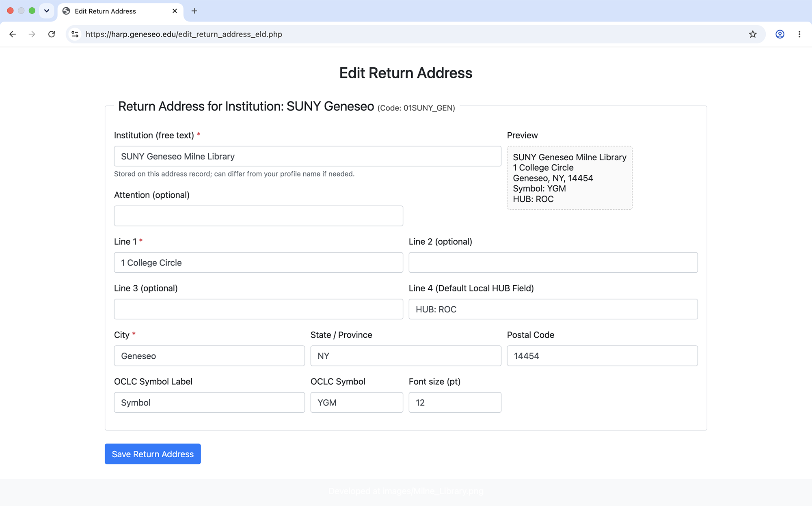The height and width of the screenshot is (506, 812).
Task: Click the City input field
Action: point(209,356)
